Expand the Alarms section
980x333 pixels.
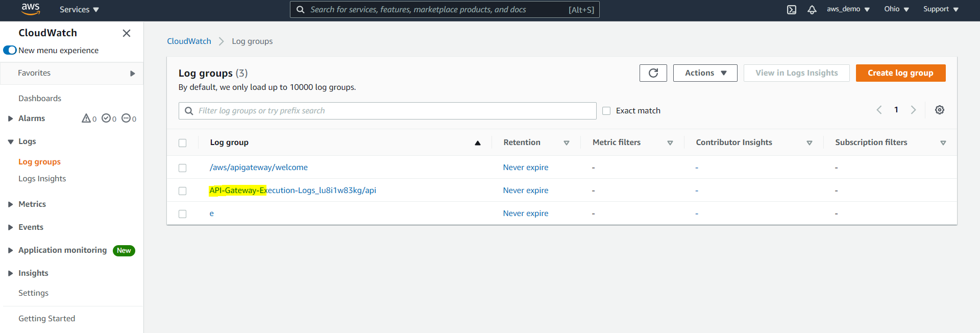click(10, 118)
